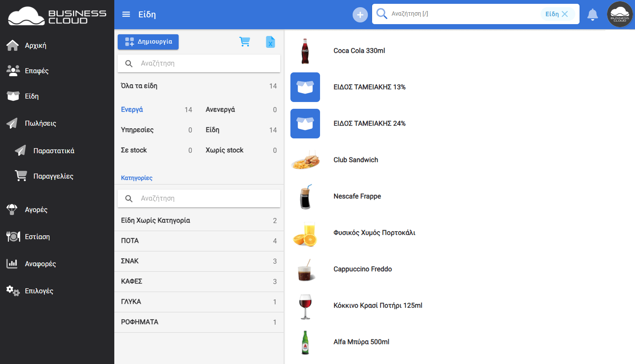This screenshot has width=635, height=364.
Task: Click the Nescafe Frappe thumbnail
Action: (x=305, y=196)
